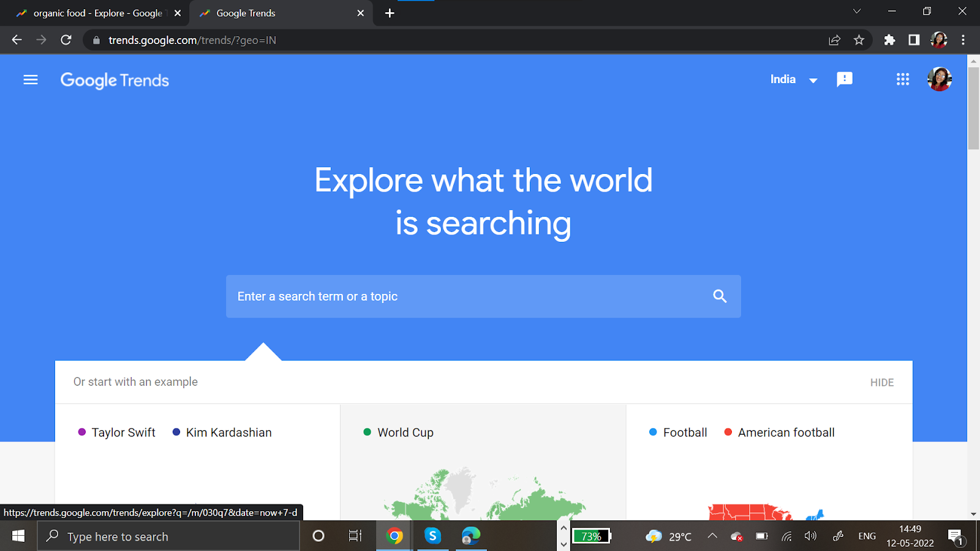Screen dimensions: 980x551
Task: Open the Google account avatar on page
Action: 940,79
